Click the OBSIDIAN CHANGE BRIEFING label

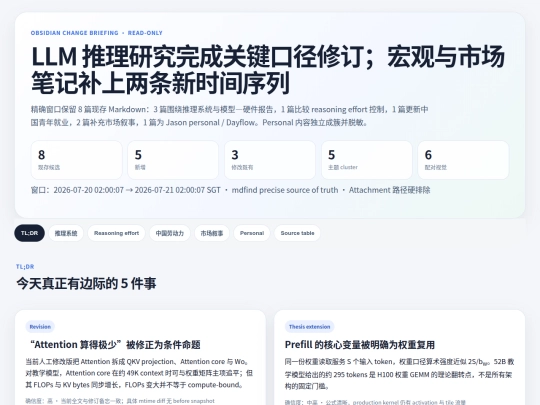[74, 33]
